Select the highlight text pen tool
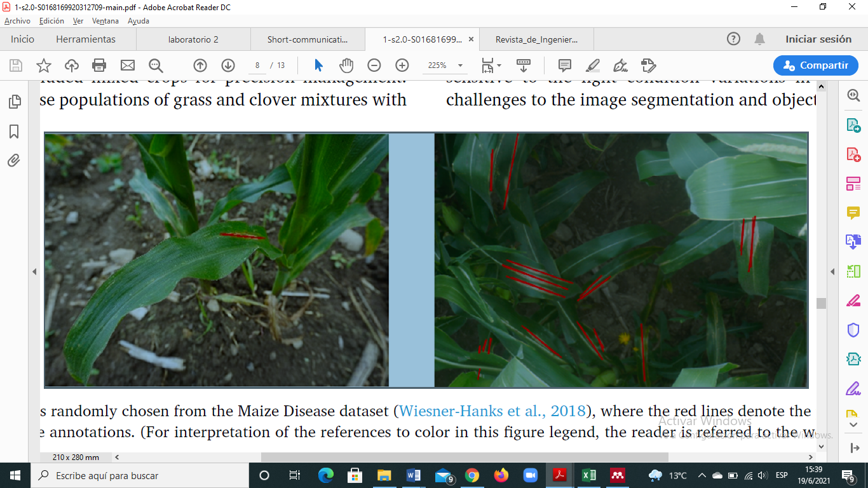Viewport: 868px width, 488px height. (x=592, y=65)
